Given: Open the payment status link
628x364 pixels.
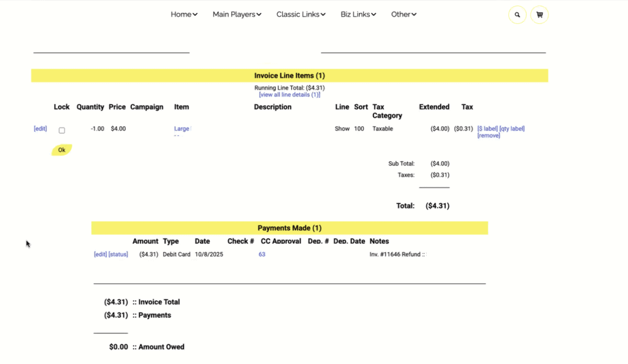Looking at the screenshot, I should [x=118, y=254].
